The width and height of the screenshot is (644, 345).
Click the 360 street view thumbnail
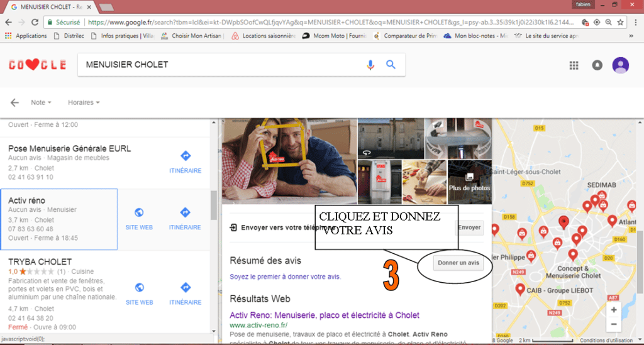(x=391, y=139)
